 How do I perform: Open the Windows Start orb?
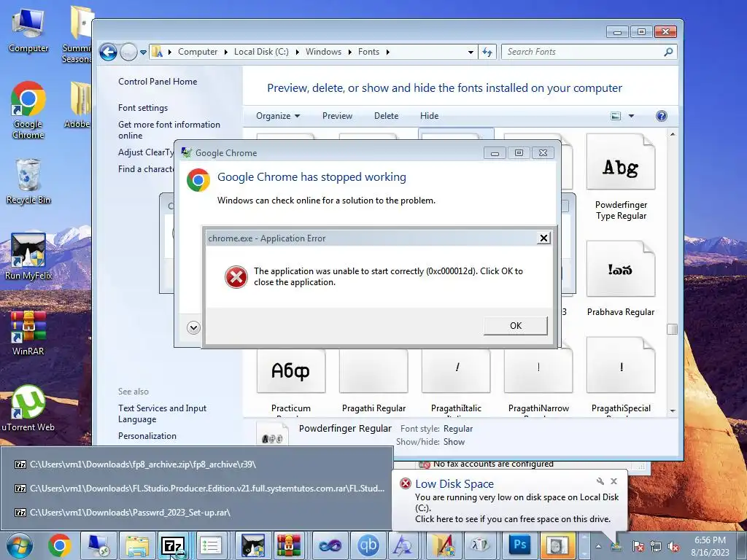click(x=20, y=545)
